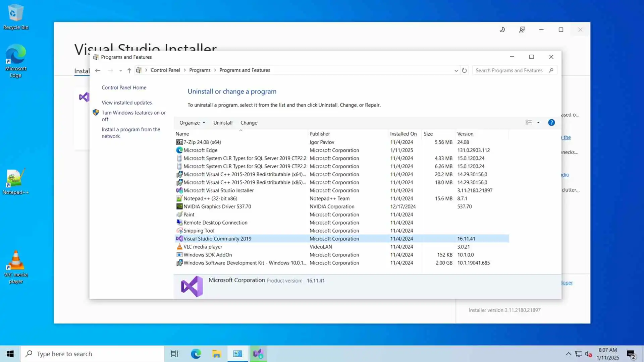This screenshot has height=362, width=644.
Task: Open the view options dropdown arrow
Action: (x=538, y=123)
